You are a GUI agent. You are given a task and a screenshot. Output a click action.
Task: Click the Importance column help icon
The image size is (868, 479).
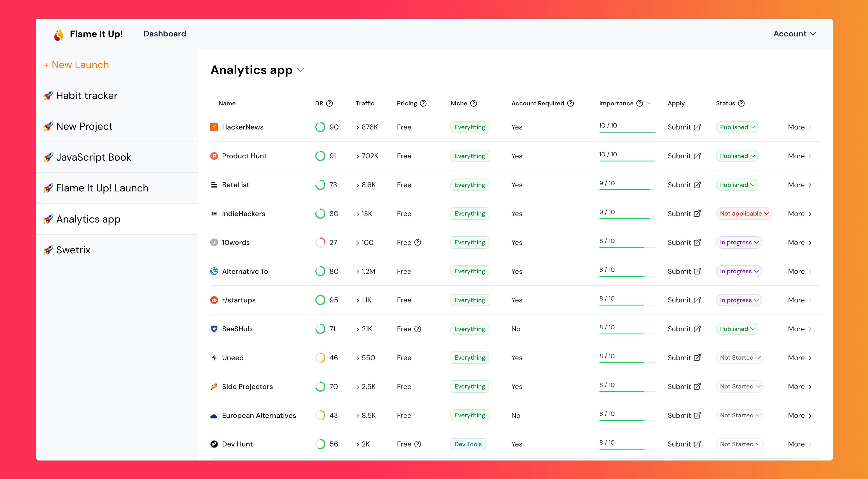point(640,103)
